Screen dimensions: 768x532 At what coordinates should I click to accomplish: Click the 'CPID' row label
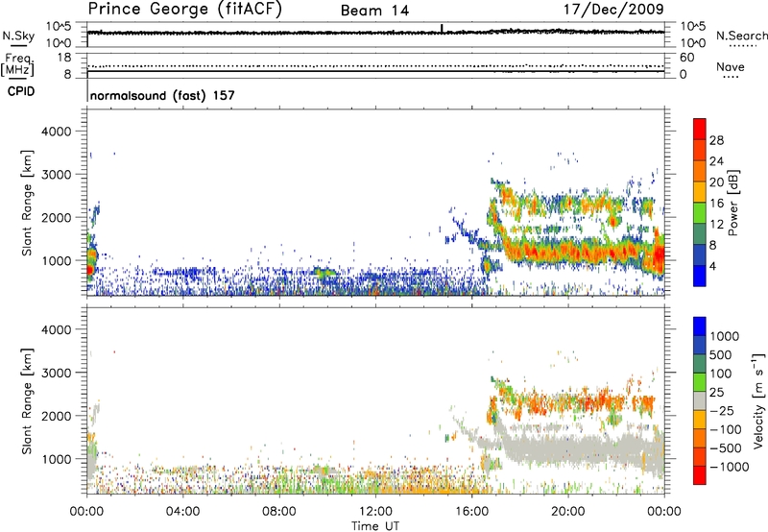click(21, 91)
